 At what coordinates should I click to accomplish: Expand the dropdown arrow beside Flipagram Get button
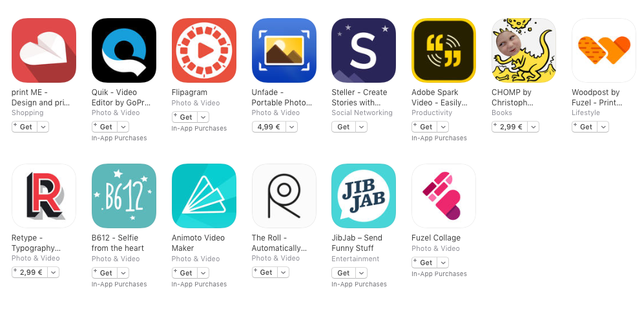[x=203, y=117]
